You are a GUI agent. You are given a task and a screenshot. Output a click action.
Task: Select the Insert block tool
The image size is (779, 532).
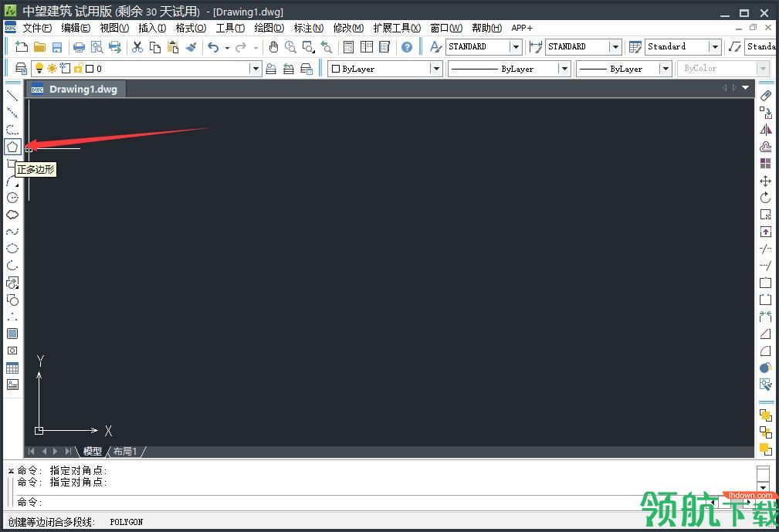tap(12, 283)
